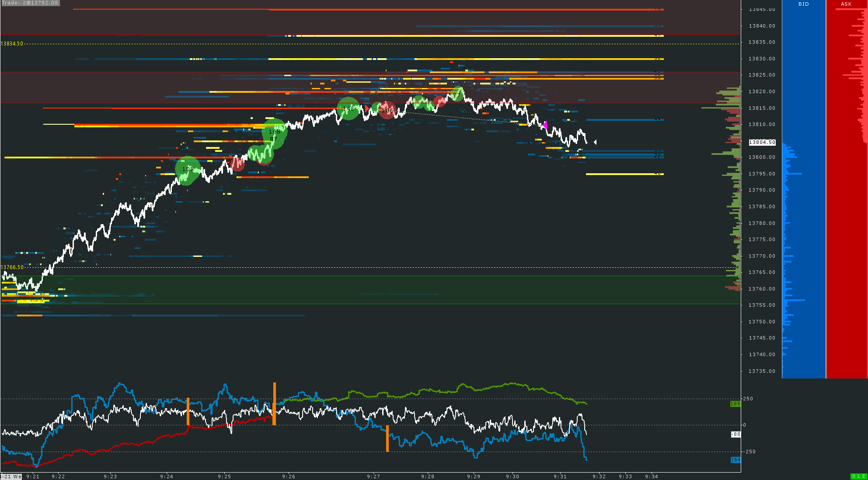Click the white triangle pointer beside price line
868x480 pixels.
click(x=595, y=142)
